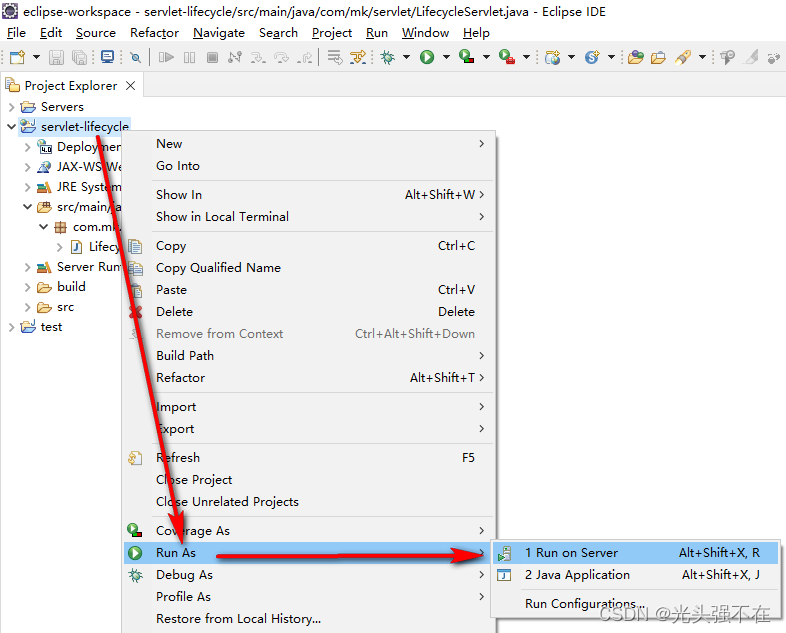Choose Debug As submenu
This screenshot has width=786, height=633.
308,575
